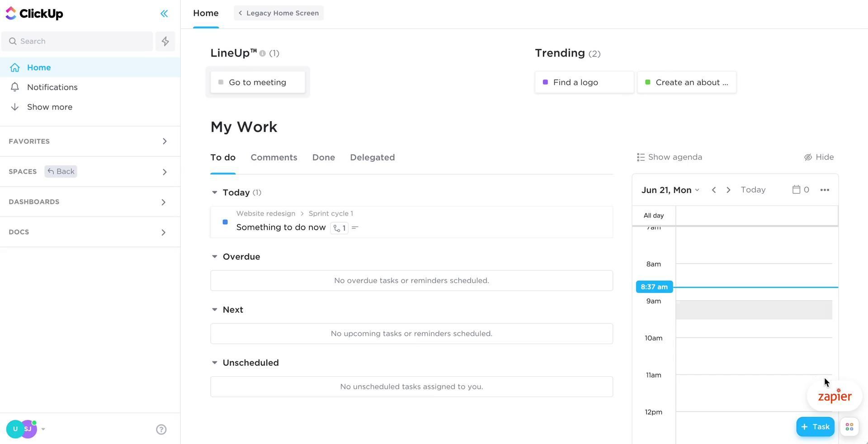
Task: Click the lightning bolt quick action icon
Action: click(x=165, y=41)
